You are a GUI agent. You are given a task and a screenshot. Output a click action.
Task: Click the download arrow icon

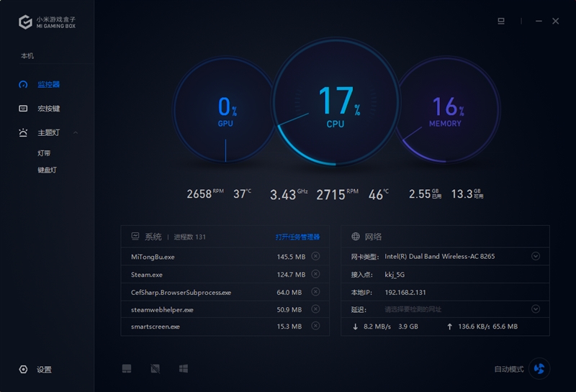tap(355, 327)
